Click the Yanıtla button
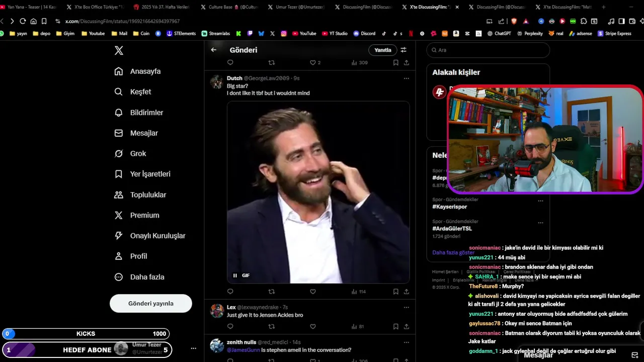 [383, 50]
